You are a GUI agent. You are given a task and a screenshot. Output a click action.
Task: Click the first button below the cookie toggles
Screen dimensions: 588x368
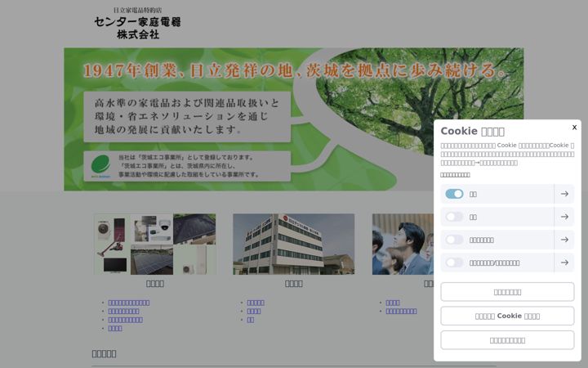tap(507, 292)
